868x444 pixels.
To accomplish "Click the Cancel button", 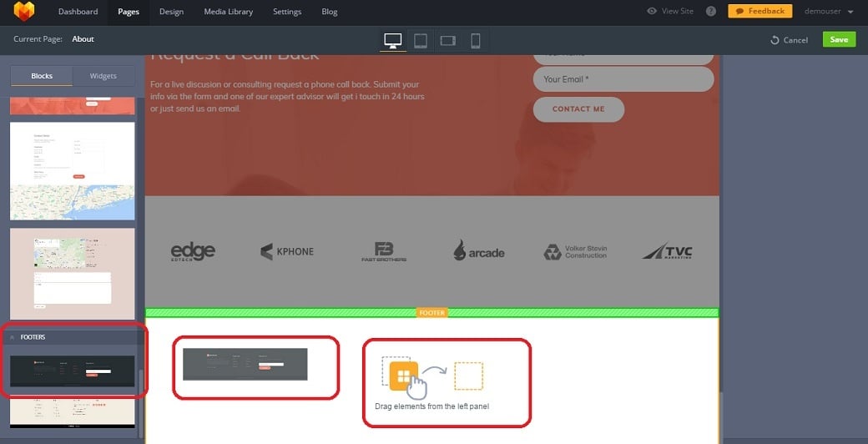I will tap(789, 40).
